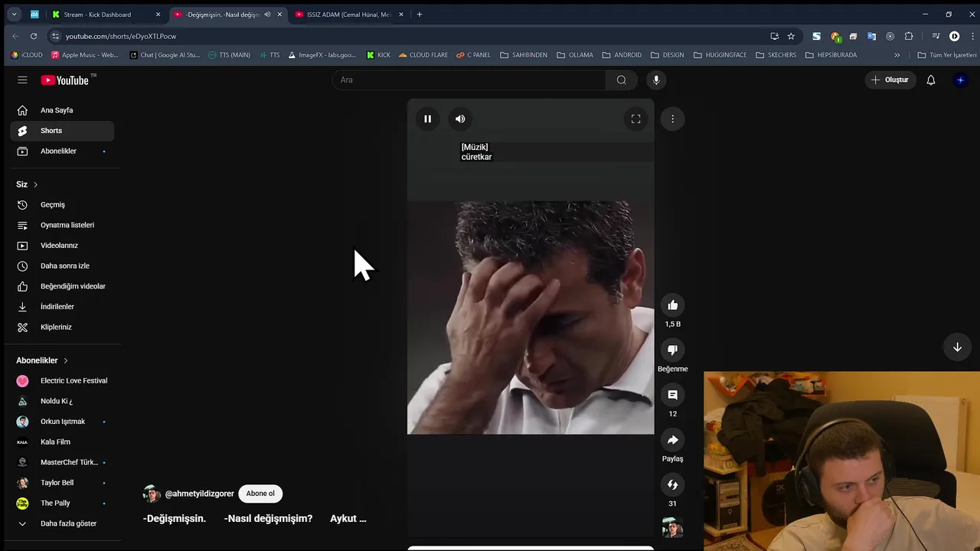This screenshot has width=980, height=551.
Task: Open Beğendiğim videolar
Action: click(x=62, y=286)
